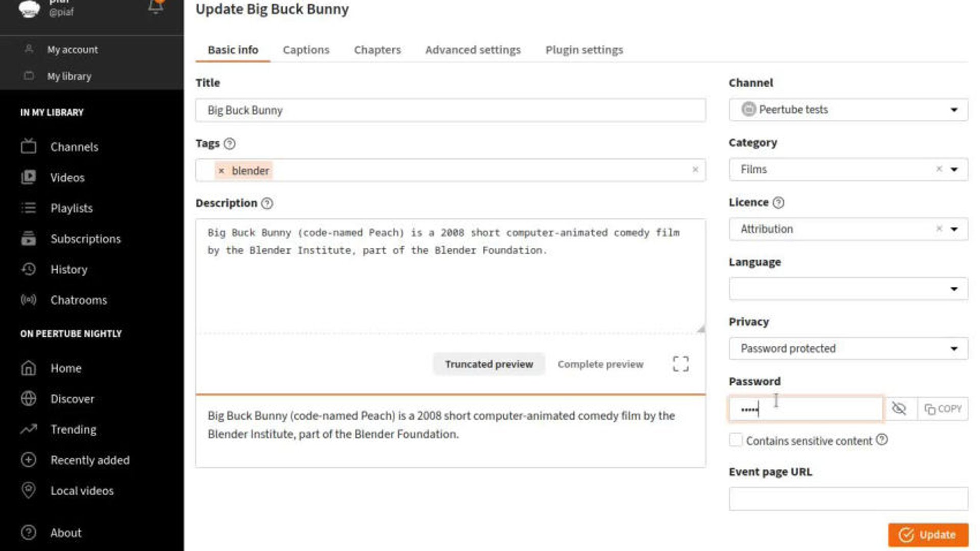Open Recently added videos
The height and width of the screenshot is (551, 980).
coord(90,460)
